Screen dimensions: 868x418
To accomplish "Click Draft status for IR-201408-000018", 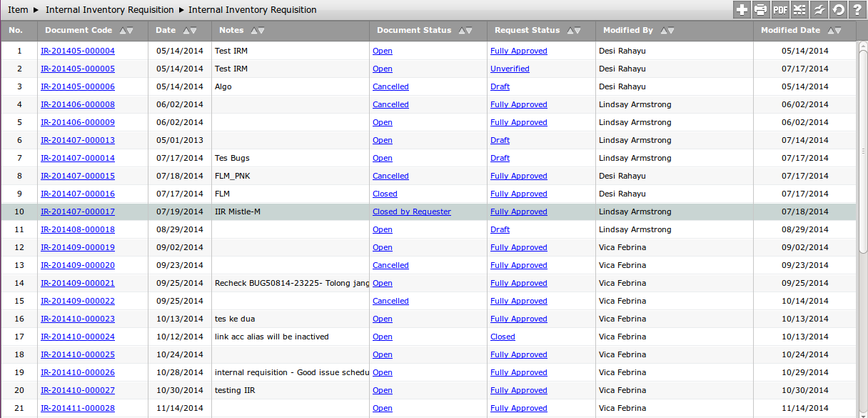I will [x=500, y=229].
